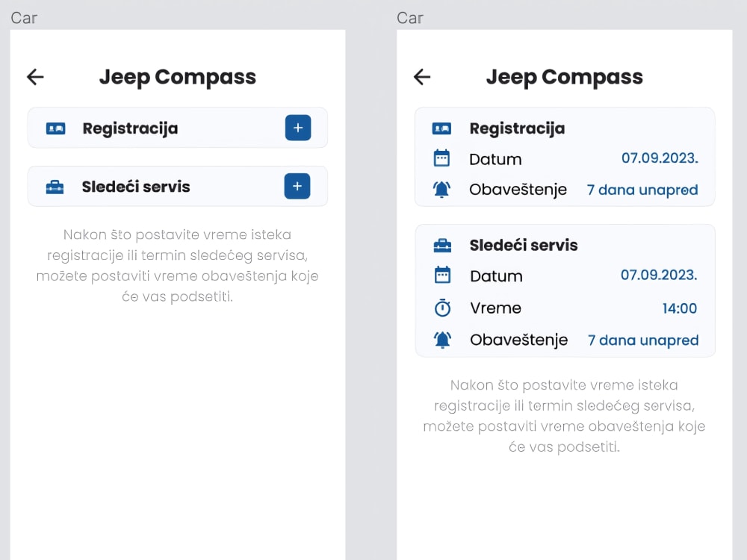
Task: Open Registracija date value 07.09.2023.
Action: click(660, 158)
